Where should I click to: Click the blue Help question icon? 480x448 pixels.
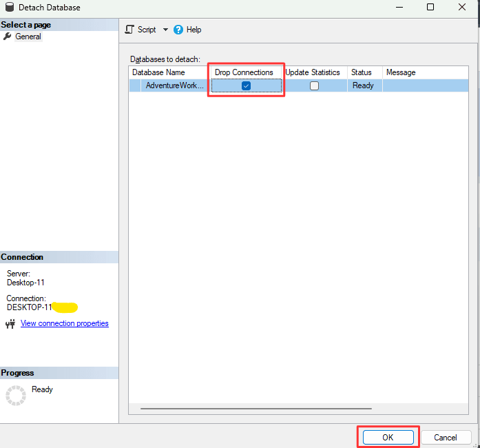click(178, 30)
